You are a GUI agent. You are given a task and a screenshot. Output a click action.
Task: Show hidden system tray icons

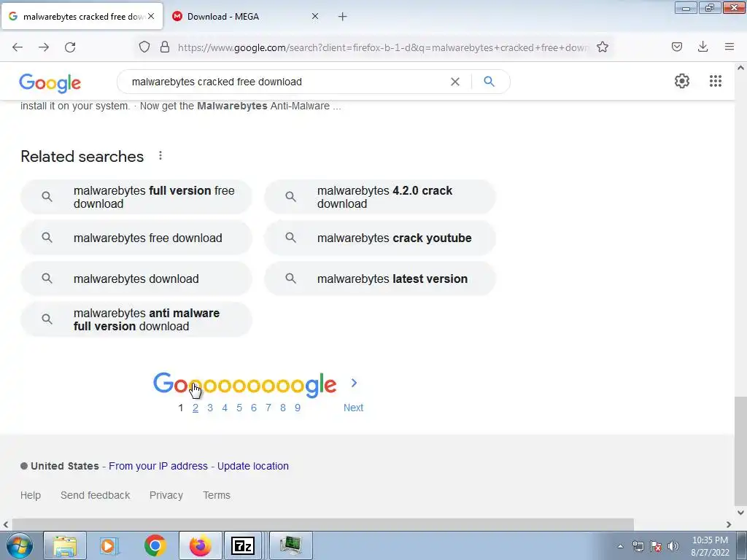[620, 546]
